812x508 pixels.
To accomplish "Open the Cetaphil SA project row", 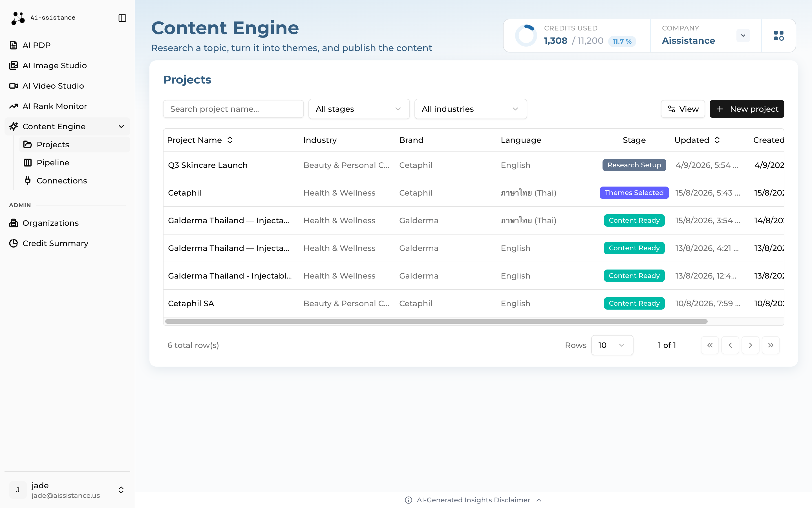I will (473, 303).
